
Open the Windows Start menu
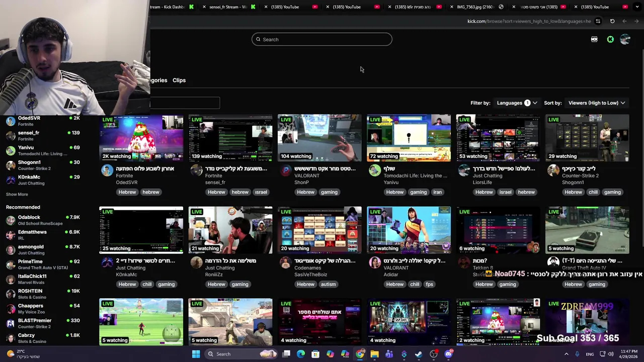(196, 354)
